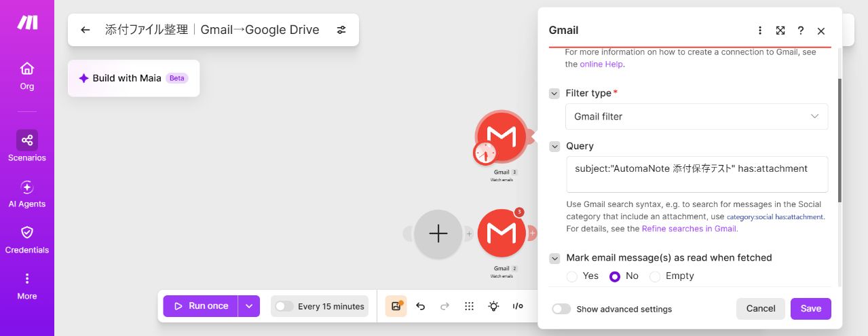Enable Show advanced settings switch
The width and height of the screenshot is (868, 336).
pyautogui.click(x=561, y=309)
